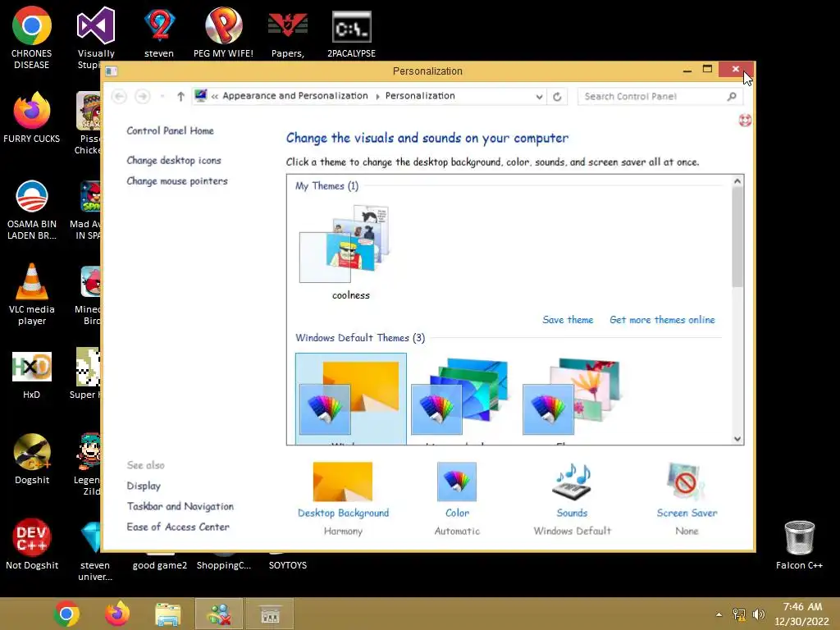Select the VLC media player desktop icon

pyautogui.click(x=32, y=294)
